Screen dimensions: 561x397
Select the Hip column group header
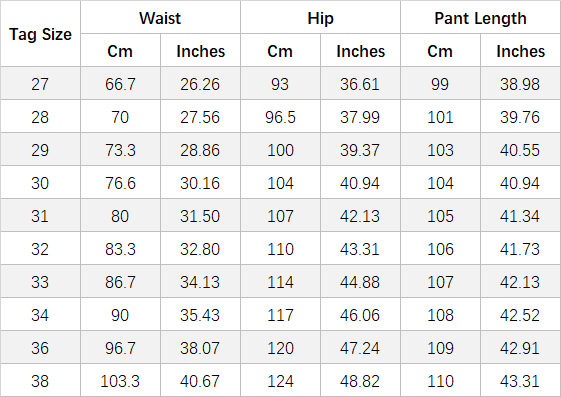[320, 18]
